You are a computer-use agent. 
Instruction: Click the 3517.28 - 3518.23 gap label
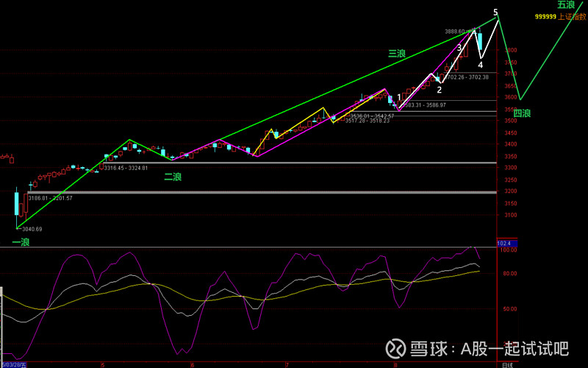[x=367, y=121]
